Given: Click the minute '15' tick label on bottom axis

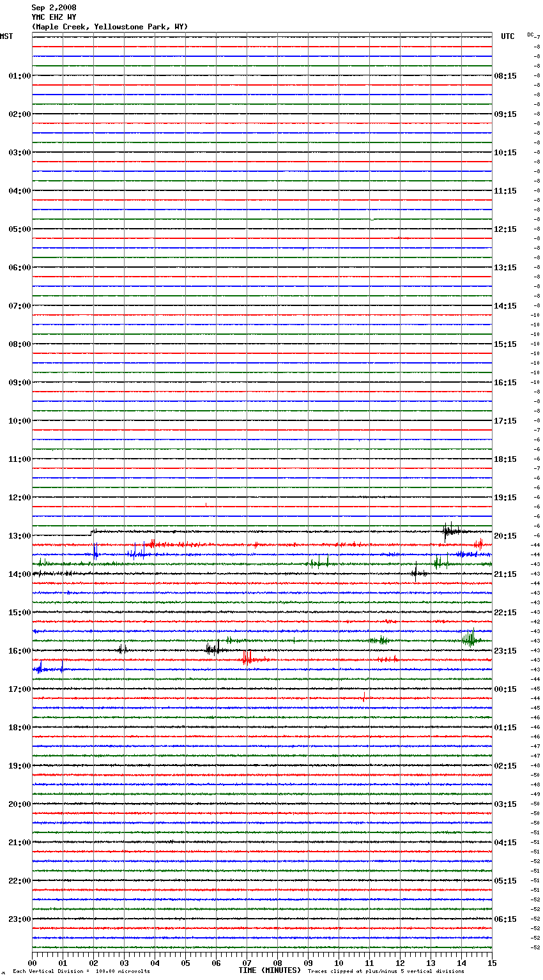Looking at the screenshot, I should (492, 963).
